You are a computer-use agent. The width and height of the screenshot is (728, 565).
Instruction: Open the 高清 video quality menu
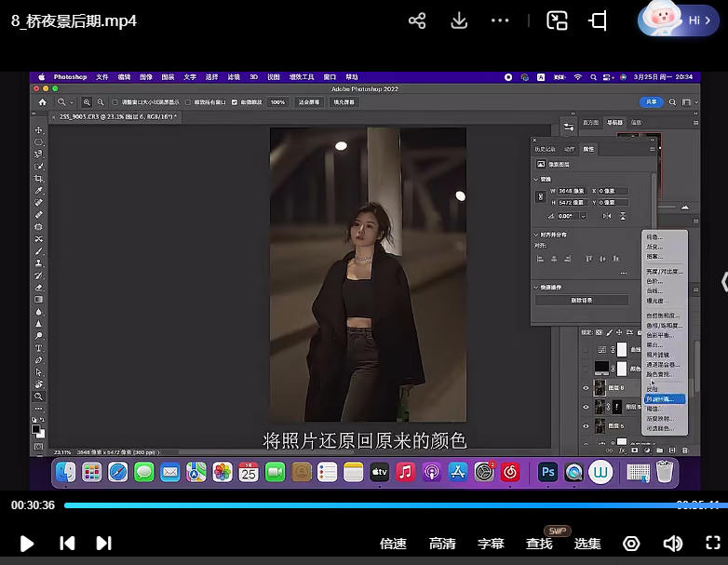click(442, 544)
